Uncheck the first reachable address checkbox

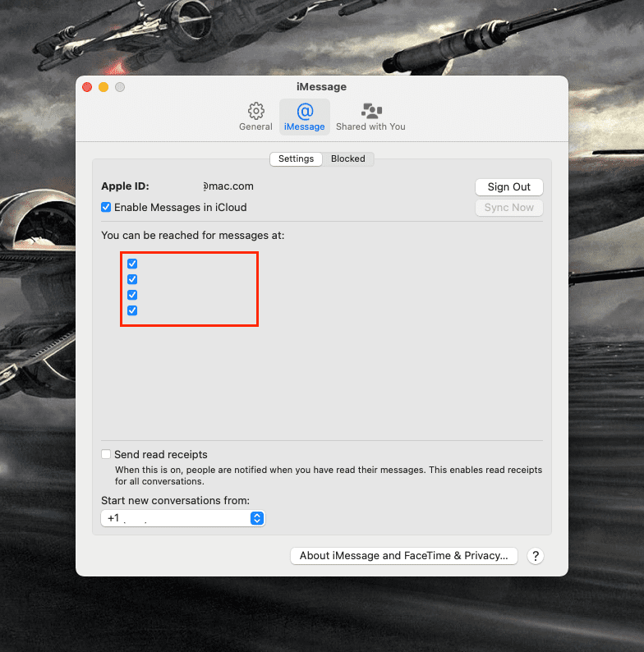(x=132, y=264)
